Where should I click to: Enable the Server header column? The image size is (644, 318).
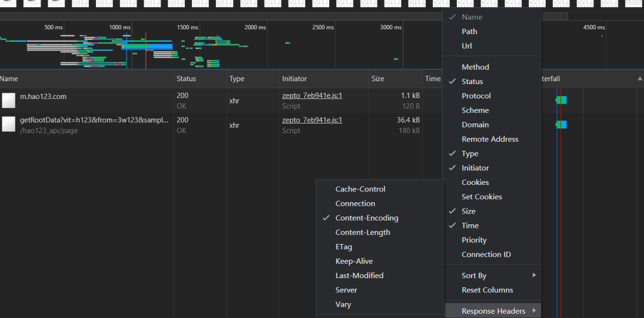click(x=380, y=289)
